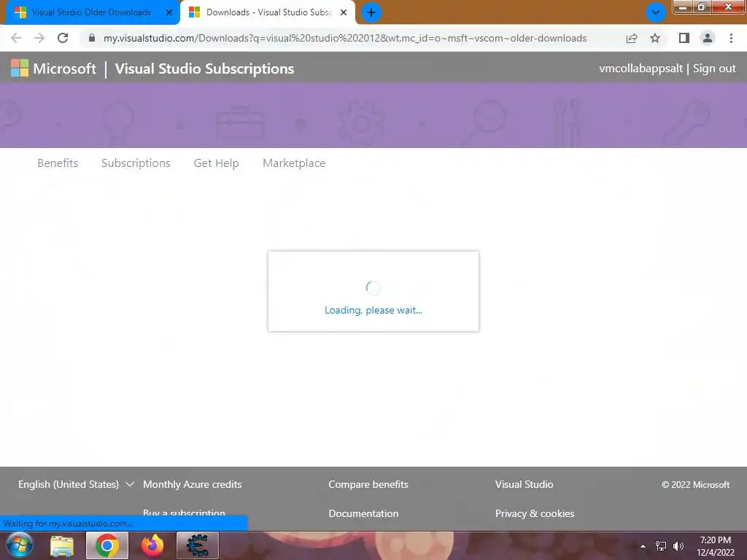The image size is (747, 560).
Task: Select the Downloads - Visual Studio Subscriptions tab
Action: pos(268,12)
